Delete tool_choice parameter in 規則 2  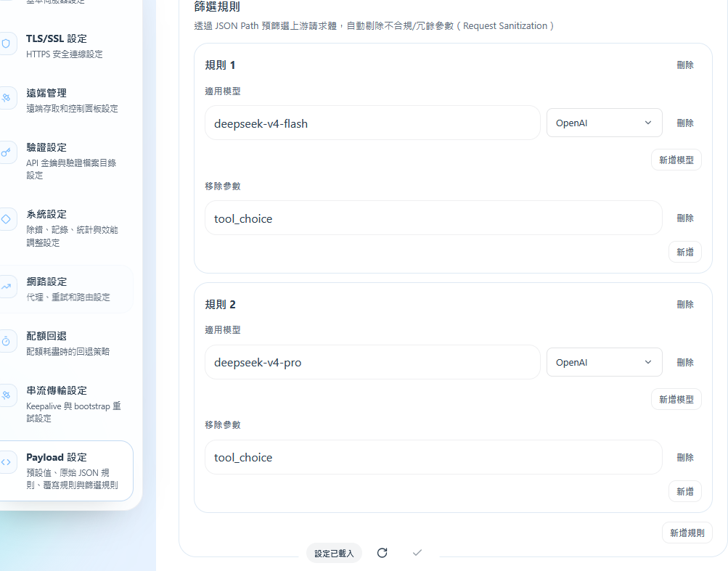click(x=685, y=458)
